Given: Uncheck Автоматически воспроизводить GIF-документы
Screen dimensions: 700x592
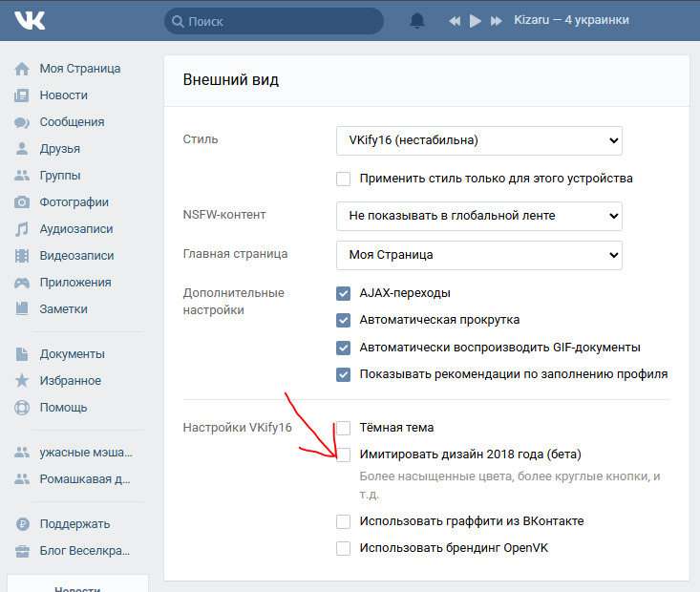Looking at the screenshot, I should click(343, 348).
